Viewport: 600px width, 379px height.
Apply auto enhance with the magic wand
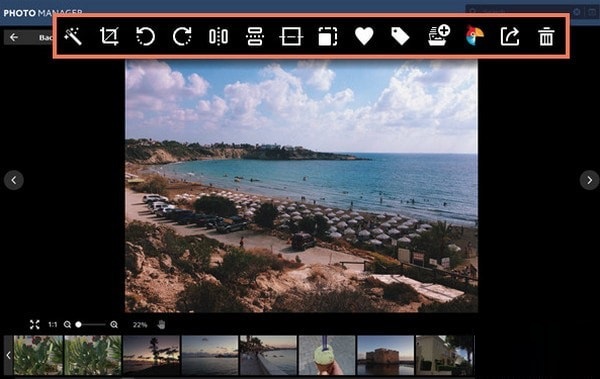click(73, 37)
